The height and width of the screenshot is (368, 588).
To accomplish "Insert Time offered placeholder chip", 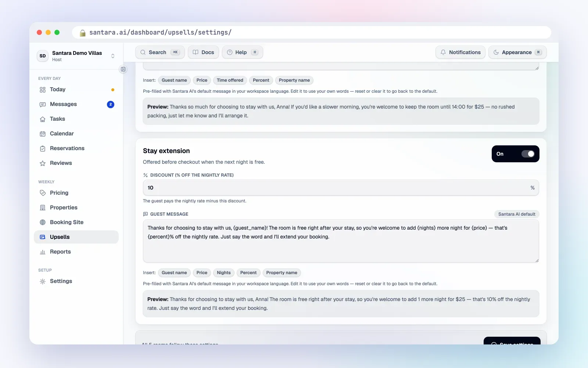I will click(230, 80).
